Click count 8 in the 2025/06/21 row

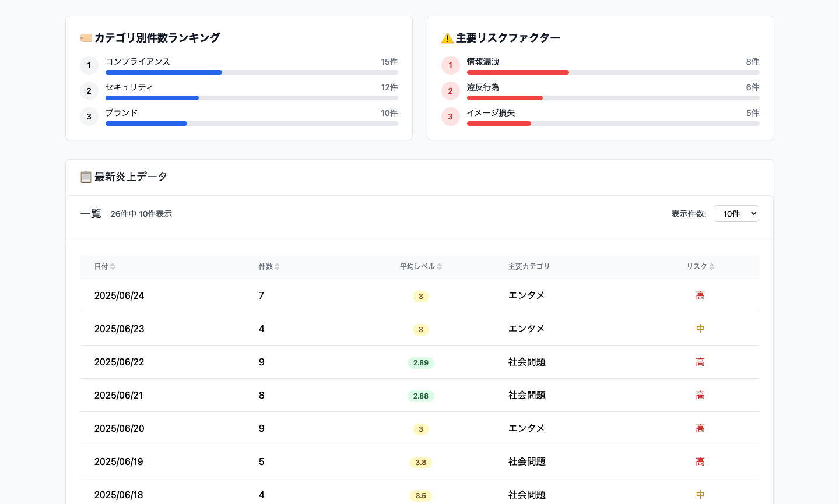261,395
